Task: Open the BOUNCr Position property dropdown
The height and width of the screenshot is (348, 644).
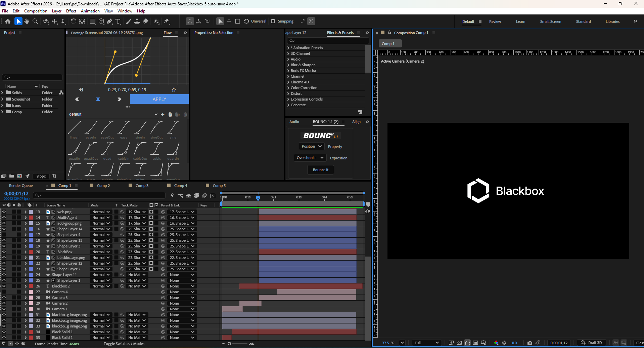Action: (312, 146)
